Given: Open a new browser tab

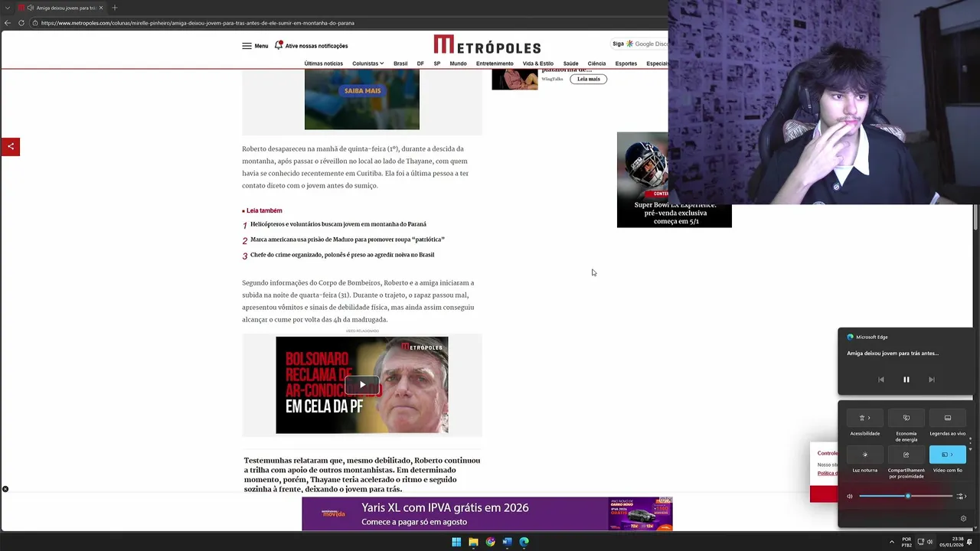Looking at the screenshot, I should tap(115, 8).
